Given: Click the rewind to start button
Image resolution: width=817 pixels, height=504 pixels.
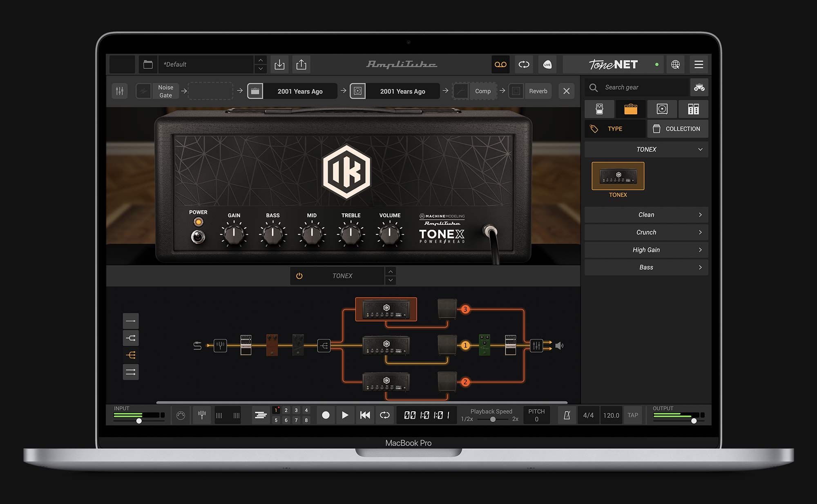Looking at the screenshot, I should click(x=365, y=415).
